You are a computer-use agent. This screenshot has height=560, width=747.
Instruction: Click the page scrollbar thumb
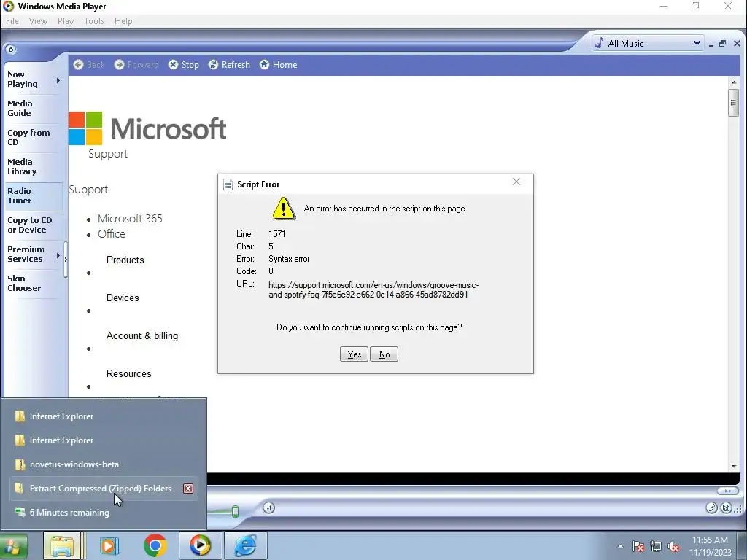734,102
